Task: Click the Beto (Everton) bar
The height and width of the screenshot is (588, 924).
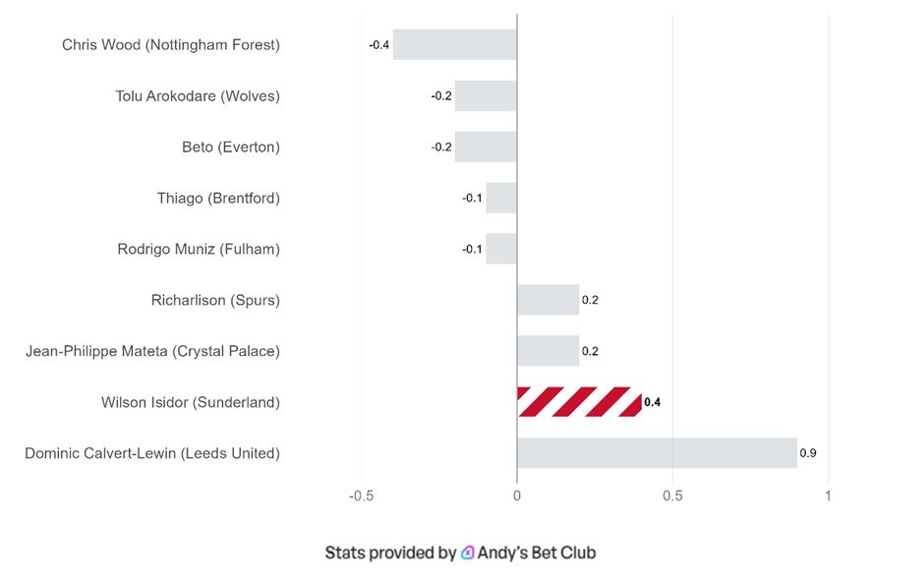Action: (x=486, y=147)
